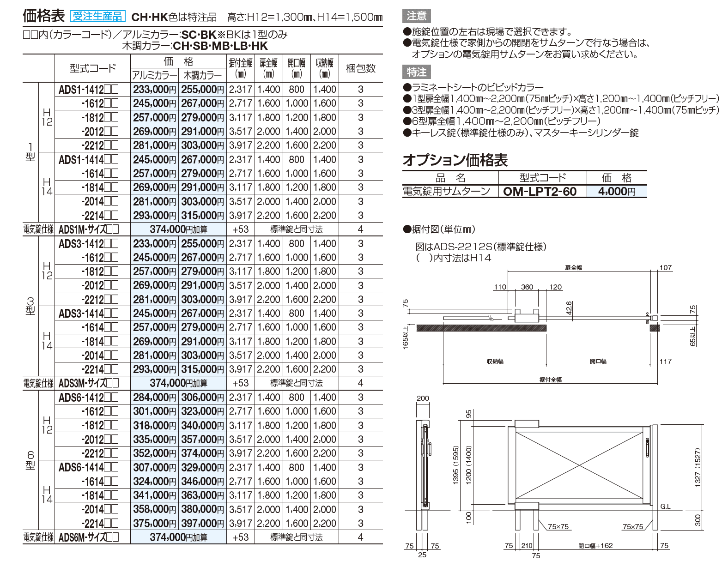Click 標準錠と同寸法 in ADS3M row
The image size is (728, 567).
click(x=296, y=383)
